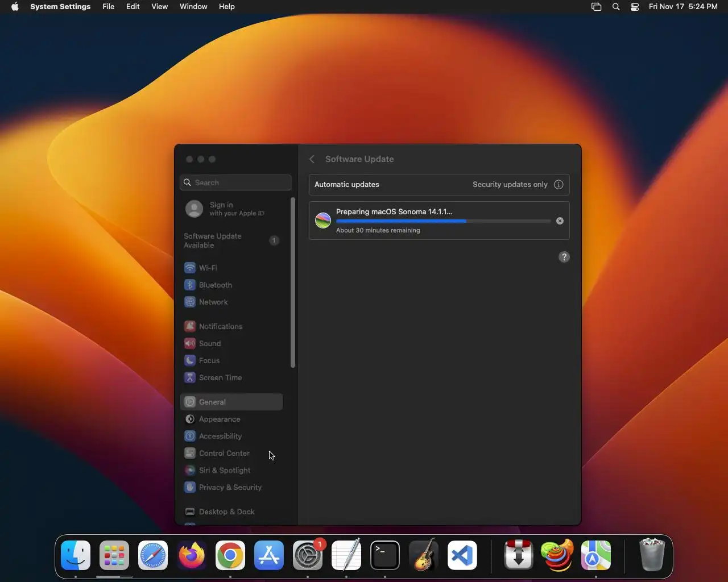
Task: Click Stage Manager icon in menu bar
Action: pyautogui.click(x=596, y=7)
